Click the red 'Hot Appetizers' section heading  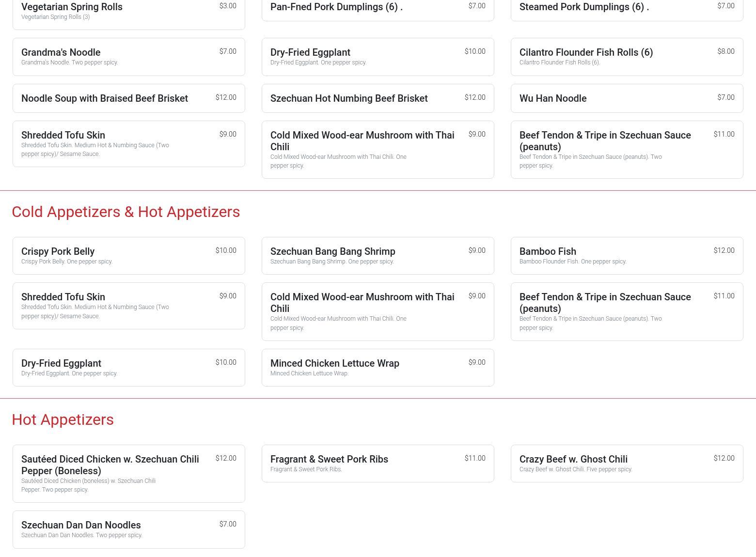(63, 419)
